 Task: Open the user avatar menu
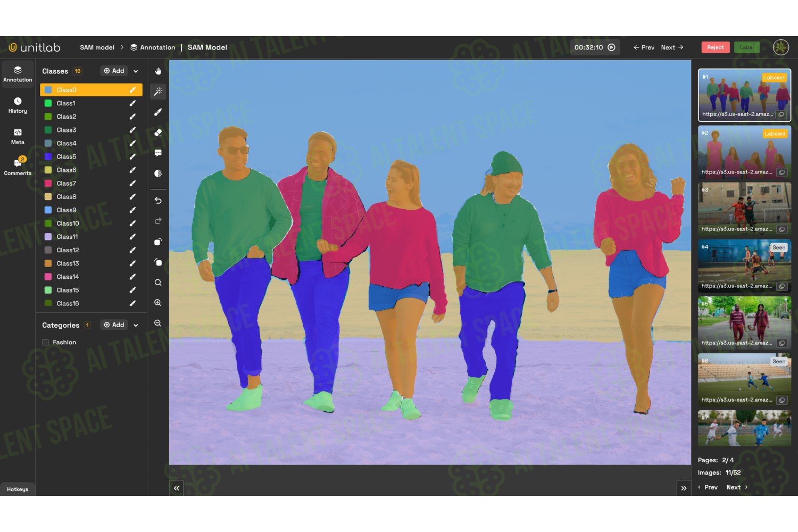[x=780, y=47]
